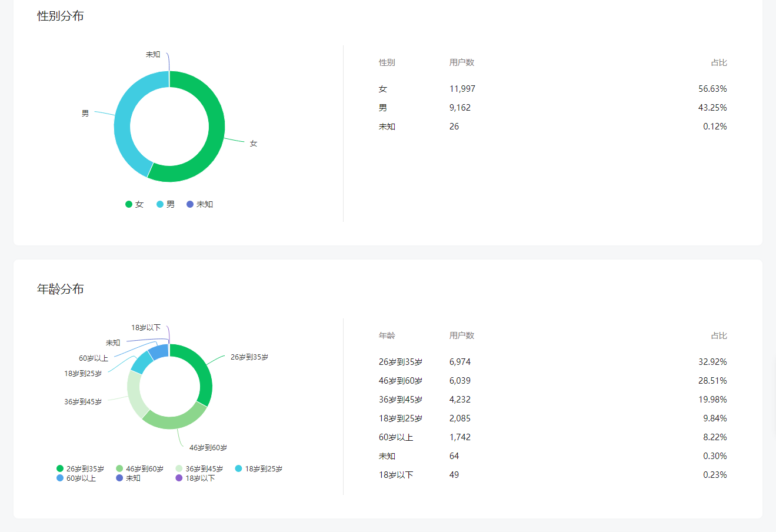Click the user count 4,232
Image resolution: width=776 pixels, height=532 pixels.
tap(460, 400)
